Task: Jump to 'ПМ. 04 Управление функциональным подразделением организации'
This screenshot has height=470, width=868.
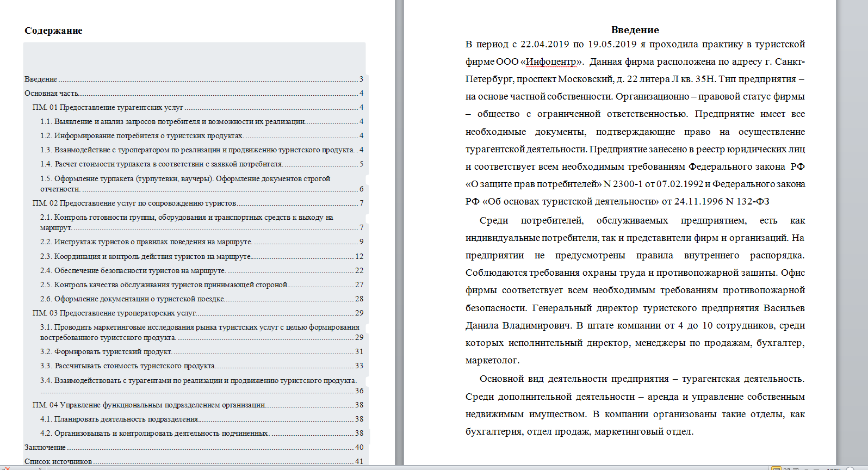Action: click(198, 405)
